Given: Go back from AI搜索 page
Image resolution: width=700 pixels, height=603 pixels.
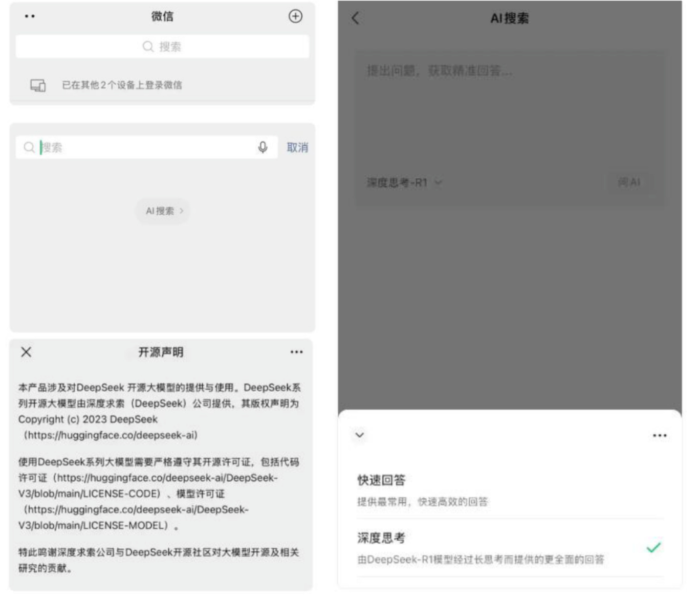Looking at the screenshot, I should pos(356,18).
